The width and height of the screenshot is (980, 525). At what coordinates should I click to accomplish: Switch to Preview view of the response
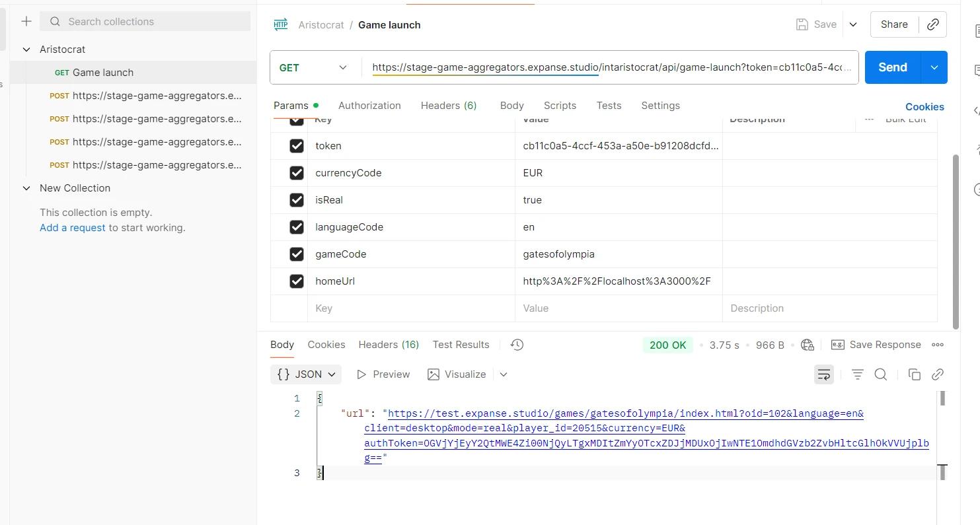tap(383, 374)
